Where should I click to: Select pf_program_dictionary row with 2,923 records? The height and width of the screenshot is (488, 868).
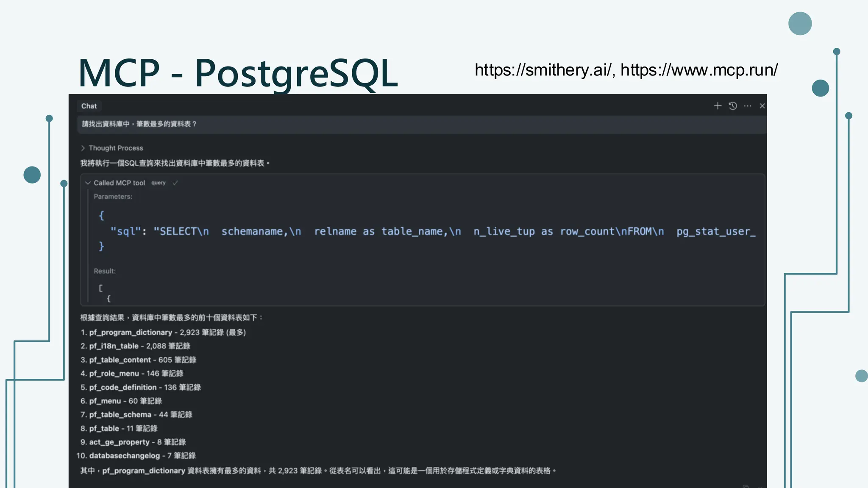pos(163,333)
